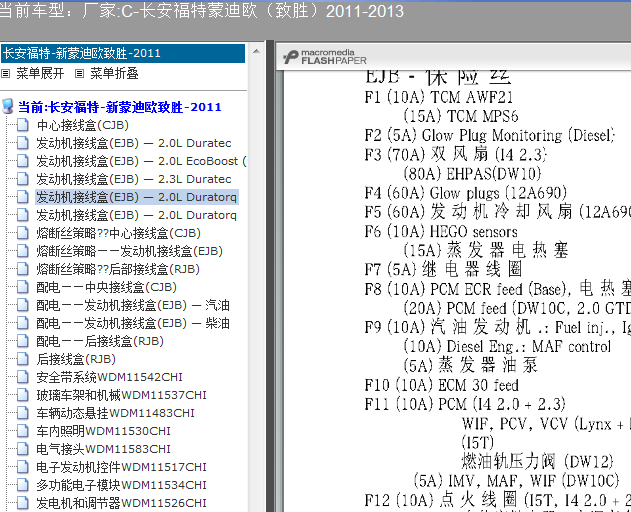The image size is (631, 512).
Task: Click document icon beside 2.0L Duratec
Action: click(x=23, y=143)
